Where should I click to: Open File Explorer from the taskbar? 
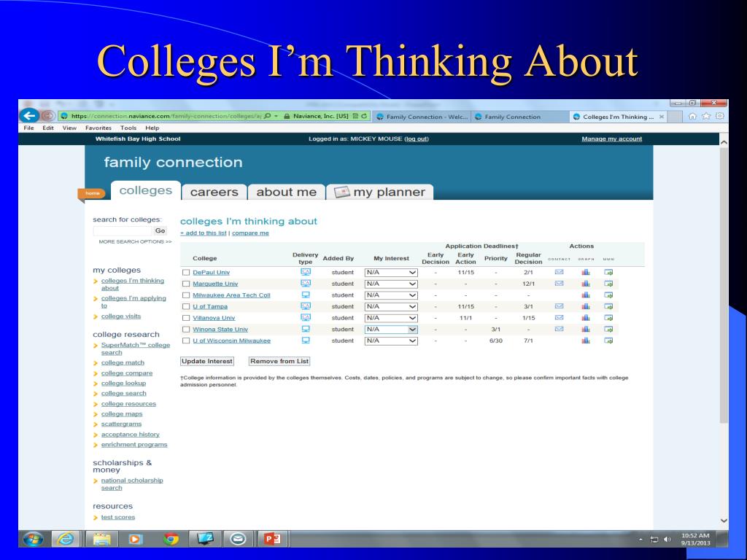[x=101, y=539]
